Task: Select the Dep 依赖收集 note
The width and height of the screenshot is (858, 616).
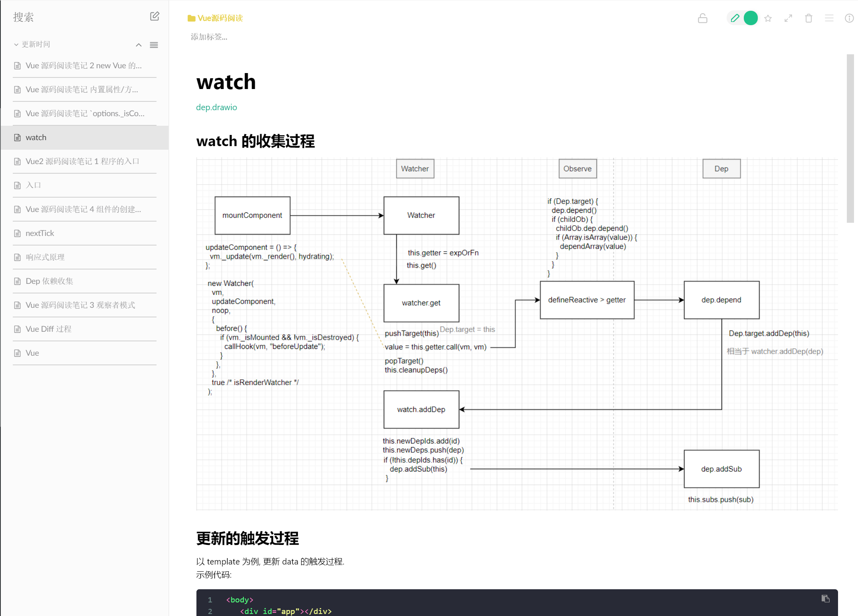Action: [x=49, y=281]
